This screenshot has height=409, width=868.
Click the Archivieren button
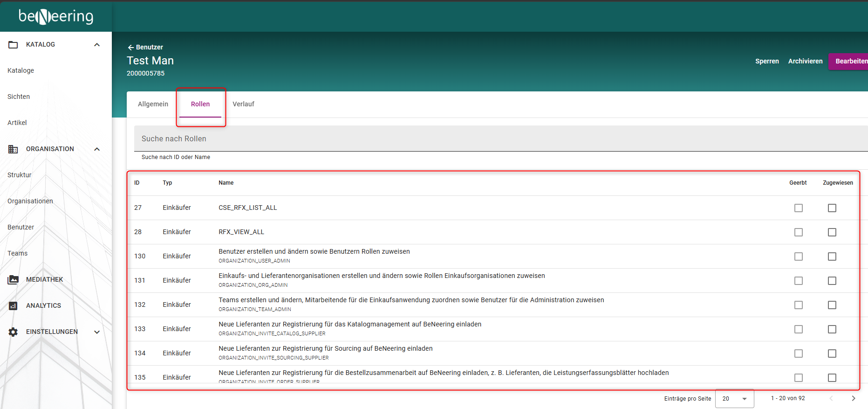[x=805, y=61]
